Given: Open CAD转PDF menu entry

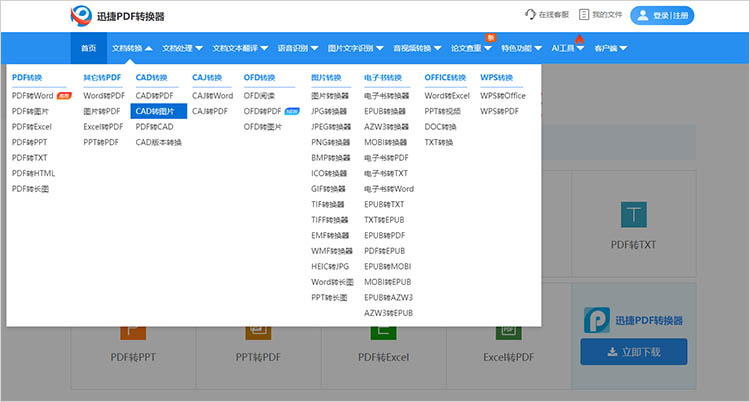Looking at the screenshot, I should (x=154, y=96).
